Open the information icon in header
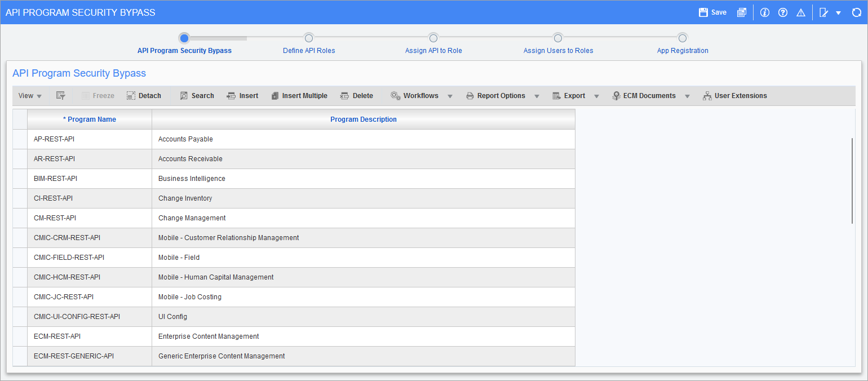The height and width of the screenshot is (381, 868). pyautogui.click(x=765, y=12)
